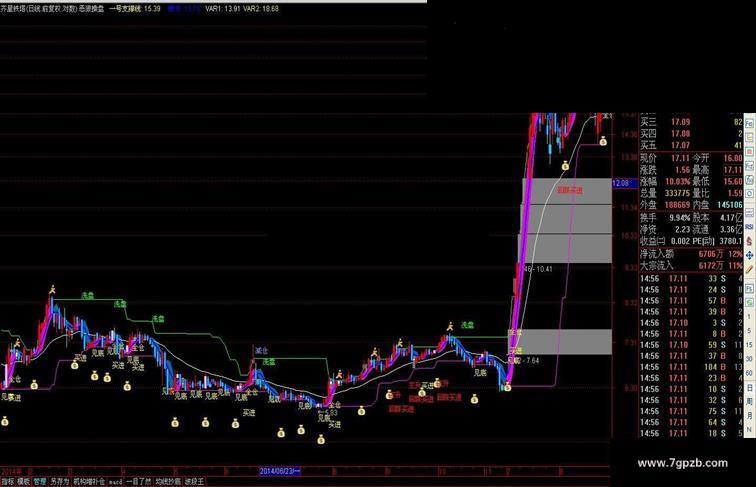Viewport: 756px width, 487px height.
Task: Click the VAR1: 13.91 indicator value
Action: point(222,9)
